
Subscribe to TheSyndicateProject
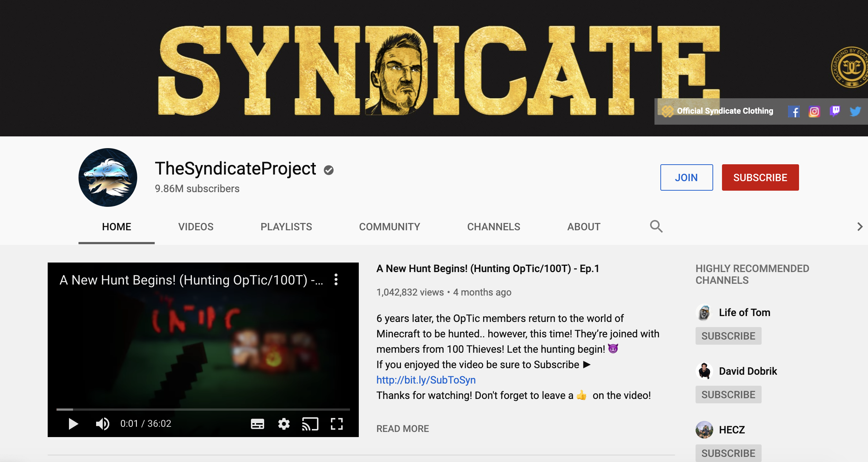[x=760, y=177]
